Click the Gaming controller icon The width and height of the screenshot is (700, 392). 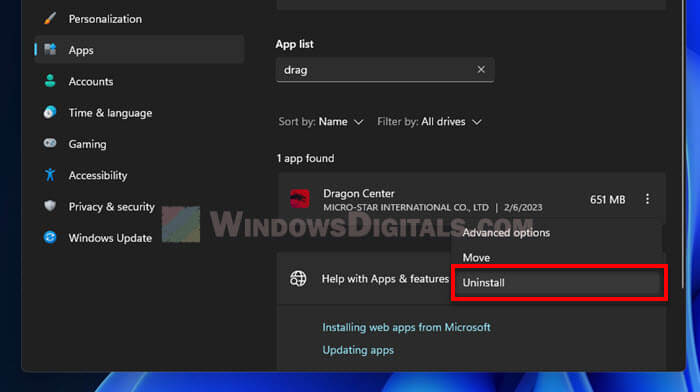pos(50,143)
